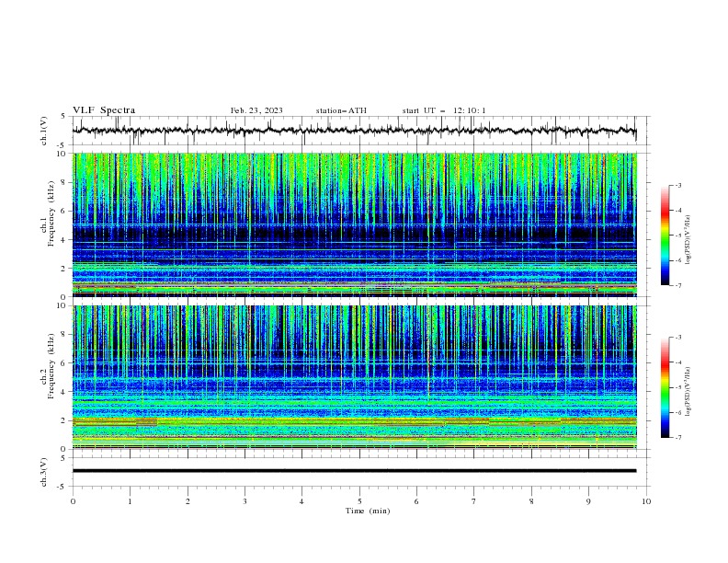Click inside the ch.2 spectrogram panel
Viewport: 728px width, 563px height.
point(354,377)
